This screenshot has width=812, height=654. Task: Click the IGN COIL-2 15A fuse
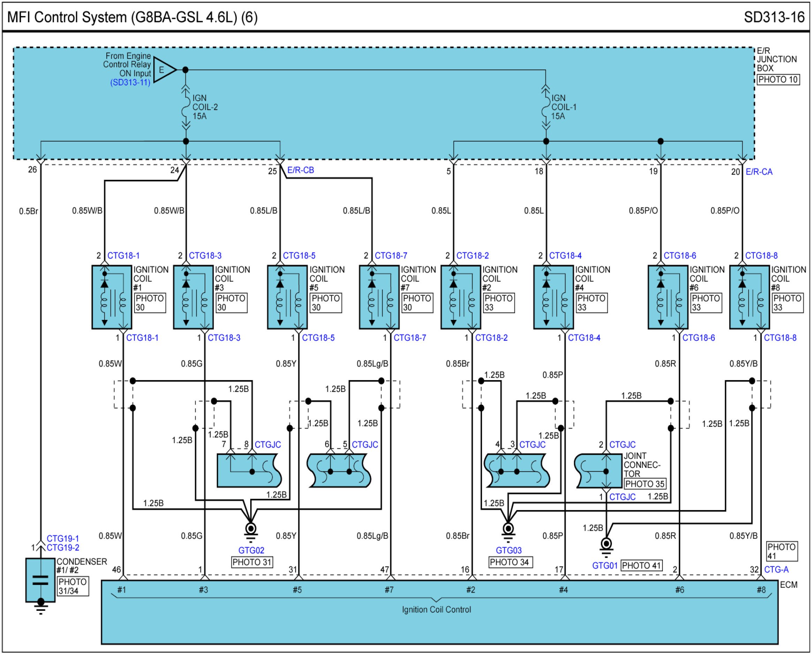point(185,107)
